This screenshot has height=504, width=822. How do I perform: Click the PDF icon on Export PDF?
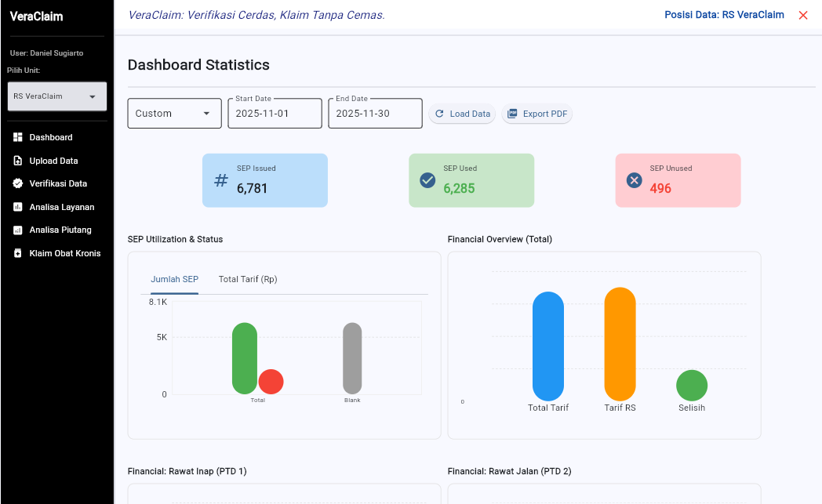(x=514, y=113)
